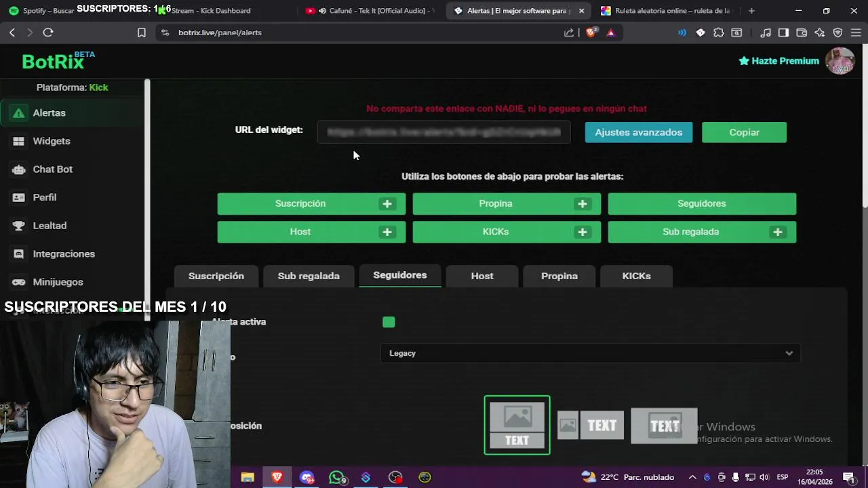Image resolution: width=868 pixels, height=488 pixels.
Task: Switch to the KICKs tab
Action: [x=636, y=276]
